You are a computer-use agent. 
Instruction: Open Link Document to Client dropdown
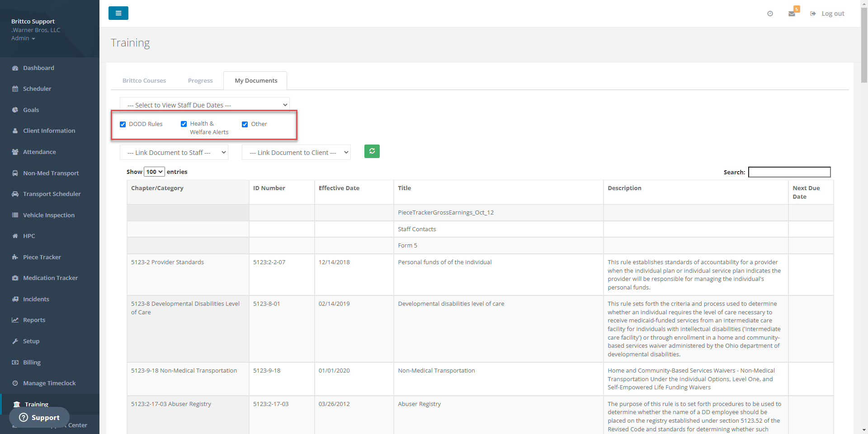tap(296, 153)
